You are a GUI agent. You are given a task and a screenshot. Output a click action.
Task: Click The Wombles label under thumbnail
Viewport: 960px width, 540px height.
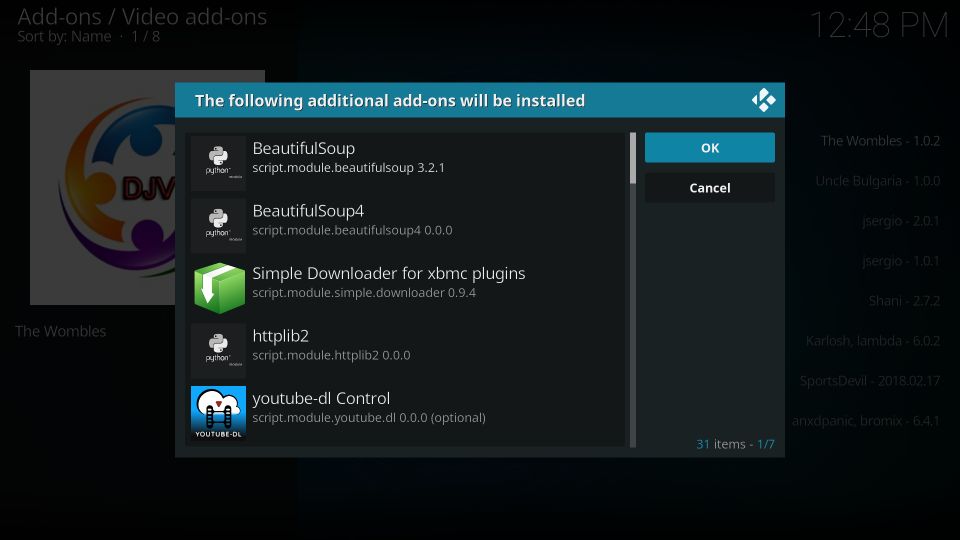click(61, 331)
